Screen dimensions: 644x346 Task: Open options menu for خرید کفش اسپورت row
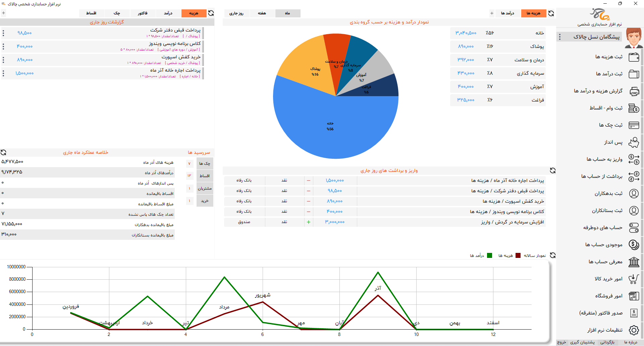point(3,60)
